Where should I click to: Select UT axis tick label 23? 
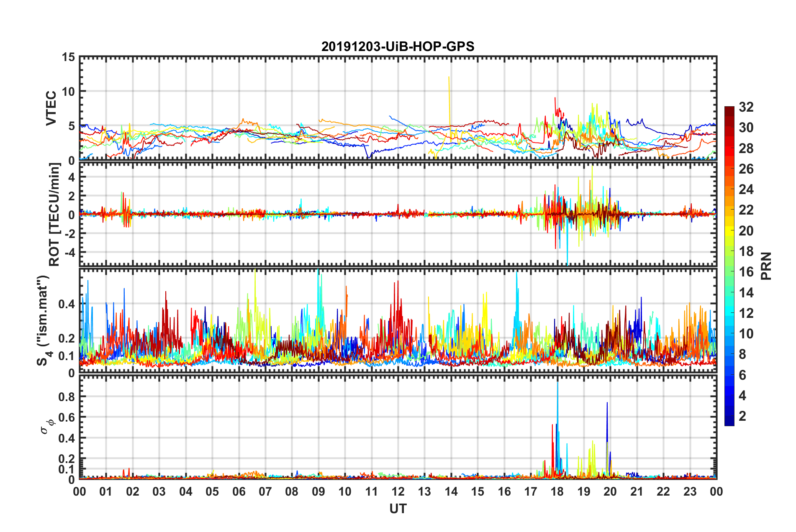point(690,491)
